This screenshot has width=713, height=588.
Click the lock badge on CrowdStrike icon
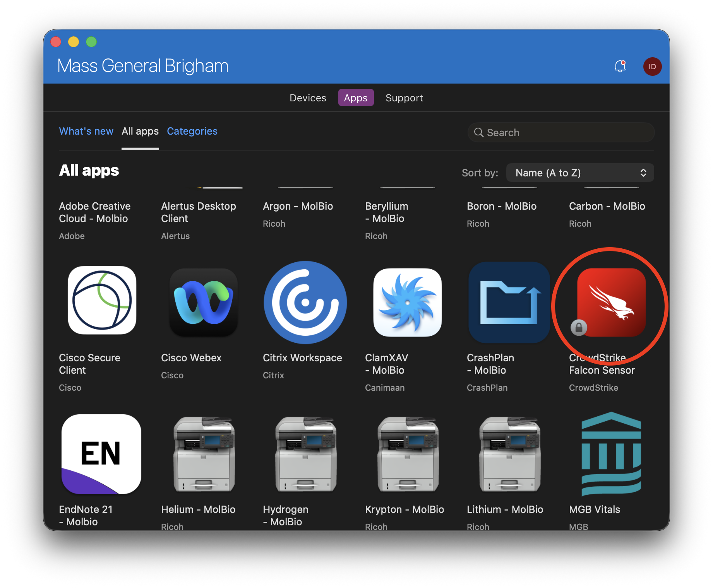579,328
